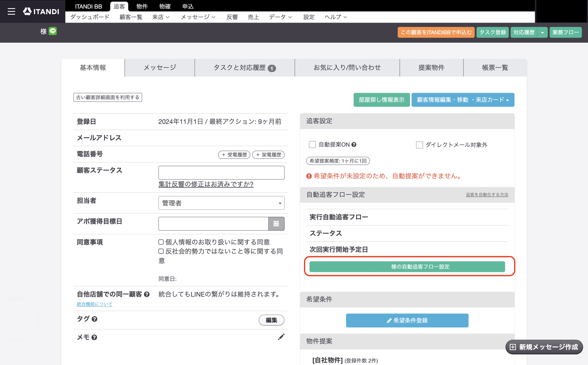Select the 物確 top tab
Image resolution: width=588 pixels, height=365 pixels.
tap(165, 6)
